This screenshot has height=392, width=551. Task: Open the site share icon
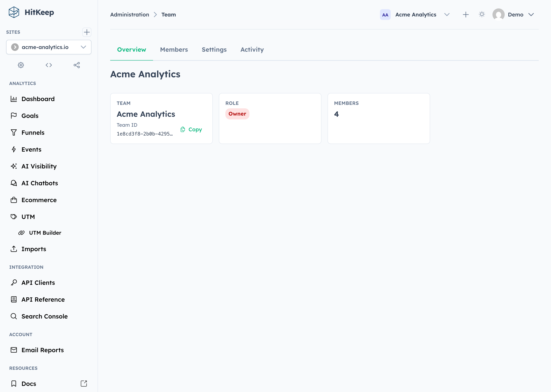point(77,65)
